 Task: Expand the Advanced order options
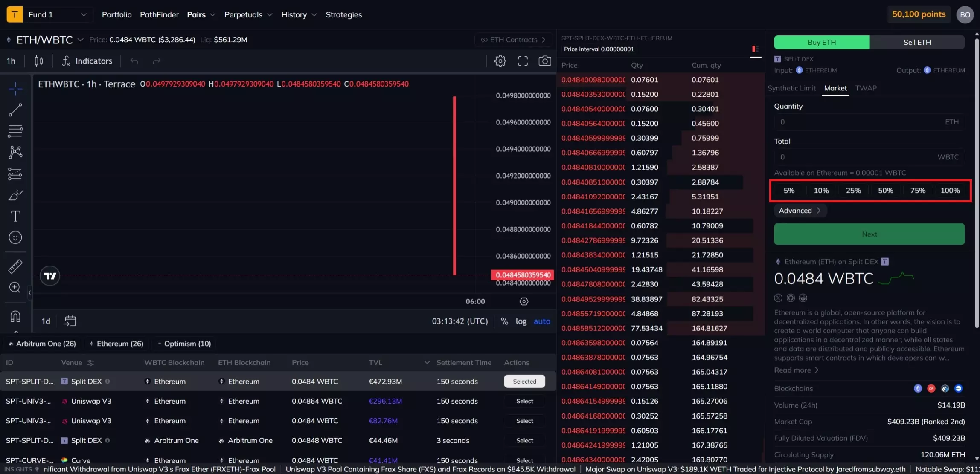(800, 211)
